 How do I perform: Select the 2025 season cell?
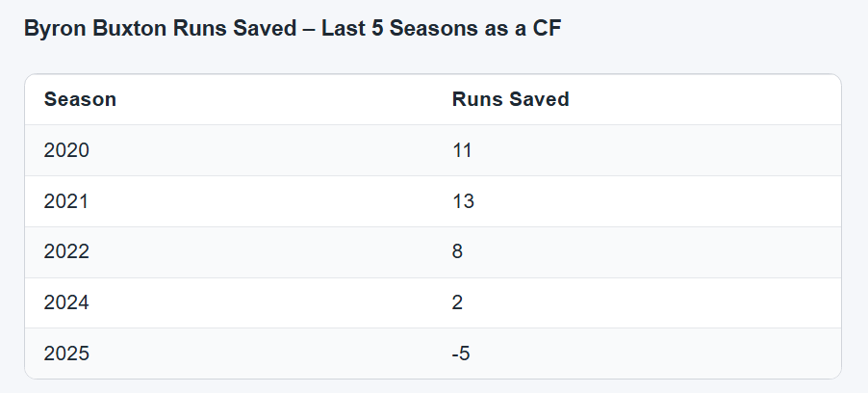point(66,354)
